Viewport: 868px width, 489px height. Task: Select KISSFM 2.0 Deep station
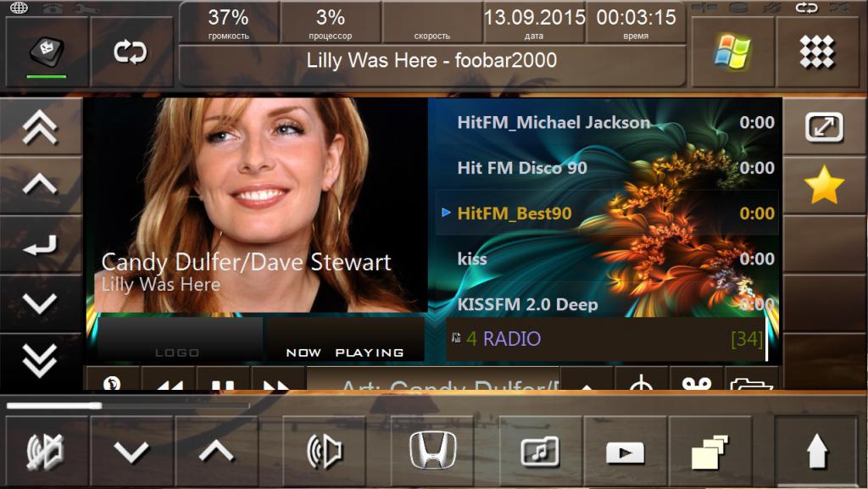tap(607, 303)
